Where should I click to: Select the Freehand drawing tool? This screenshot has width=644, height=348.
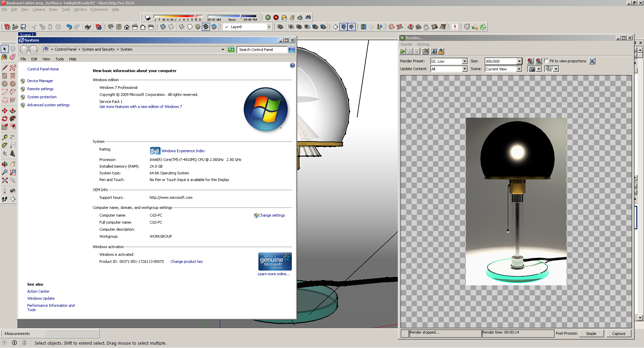tap(13, 68)
